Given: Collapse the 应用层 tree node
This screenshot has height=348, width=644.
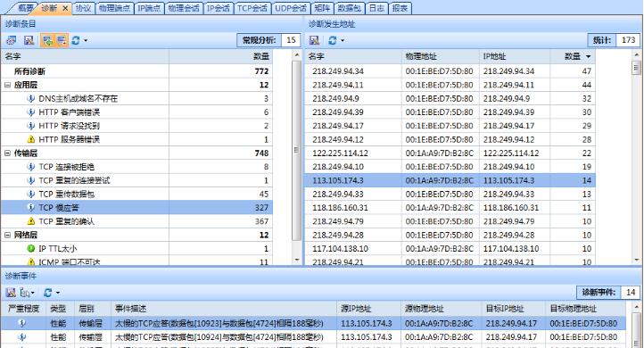Looking at the screenshot, I should coord(7,85).
